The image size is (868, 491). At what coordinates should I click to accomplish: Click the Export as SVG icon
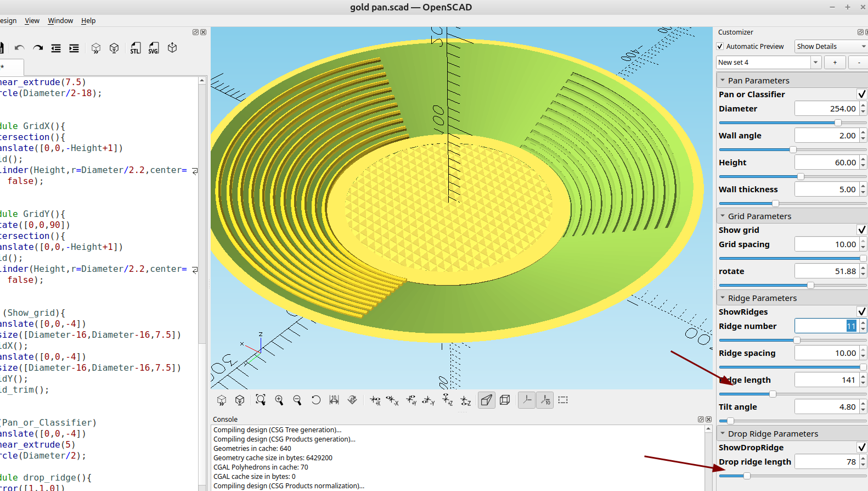[x=154, y=48]
